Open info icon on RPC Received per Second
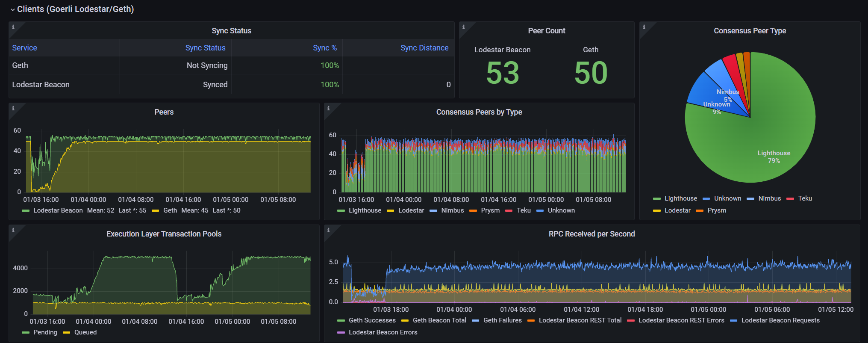 [x=328, y=230]
